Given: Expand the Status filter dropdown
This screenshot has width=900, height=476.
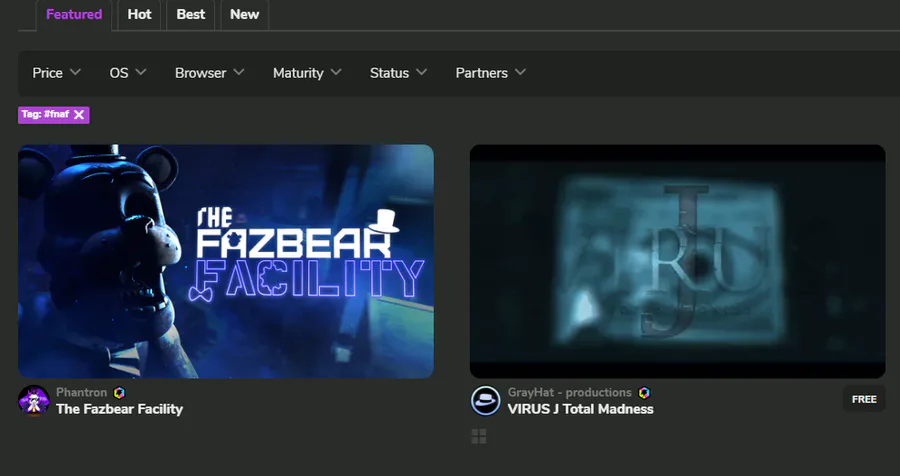Looking at the screenshot, I should point(398,73).
